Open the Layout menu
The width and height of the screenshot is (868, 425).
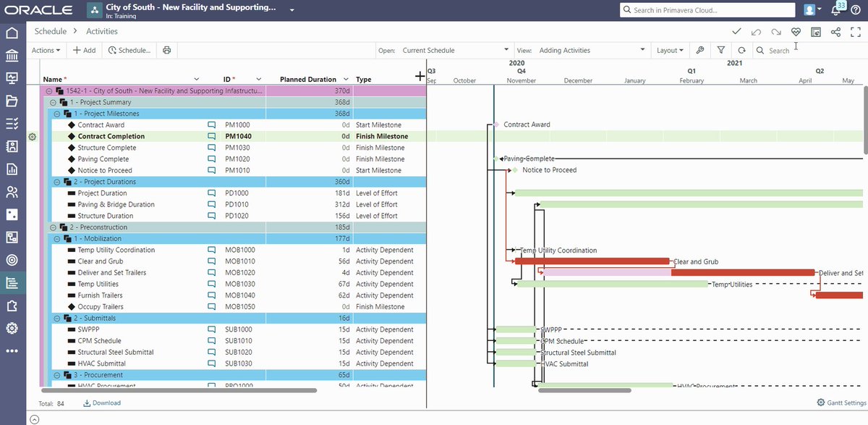[670, 51]
